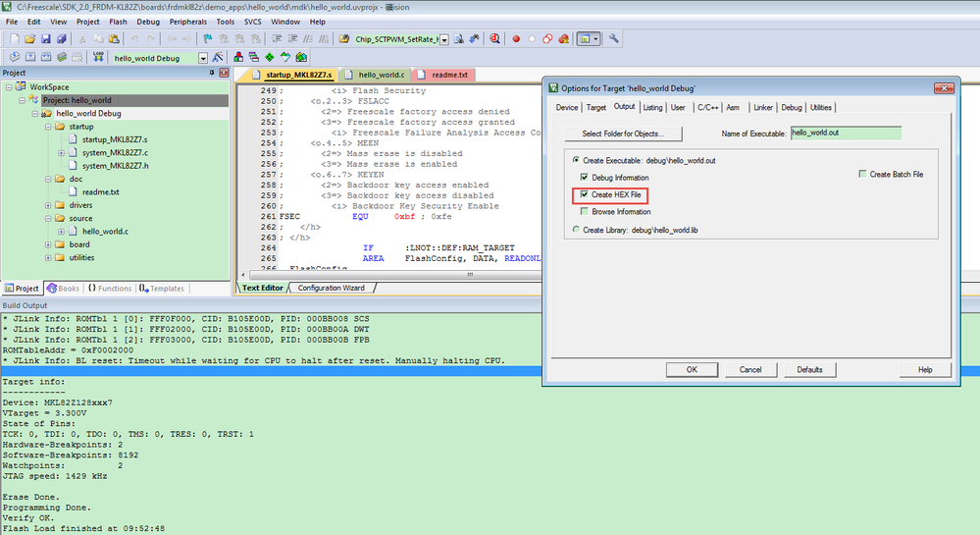Screen dimensions: 980x535
Task: Click the Open file folder icon
Action: pos(29,39)
